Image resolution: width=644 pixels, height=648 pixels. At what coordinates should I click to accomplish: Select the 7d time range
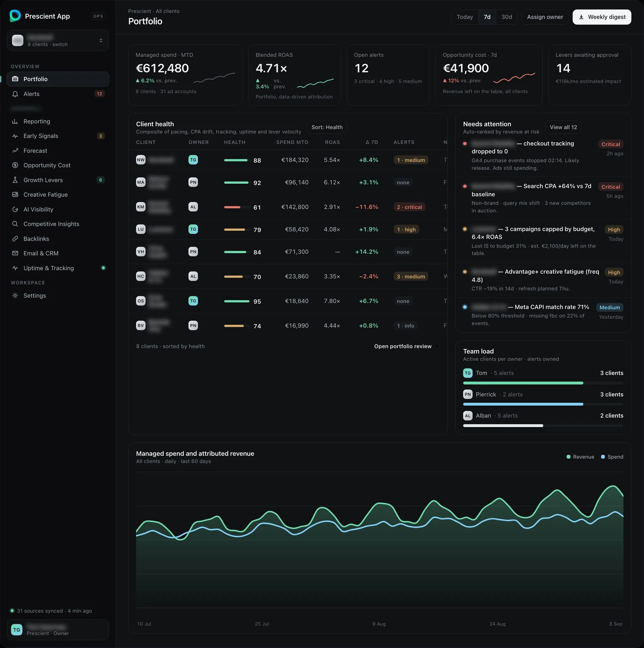[x=487, y=17]
